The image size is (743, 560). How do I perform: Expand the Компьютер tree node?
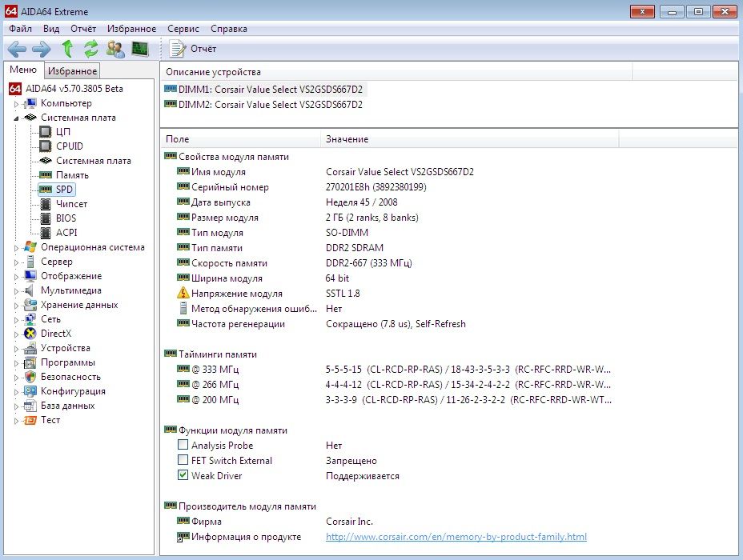tap(16, 104)
